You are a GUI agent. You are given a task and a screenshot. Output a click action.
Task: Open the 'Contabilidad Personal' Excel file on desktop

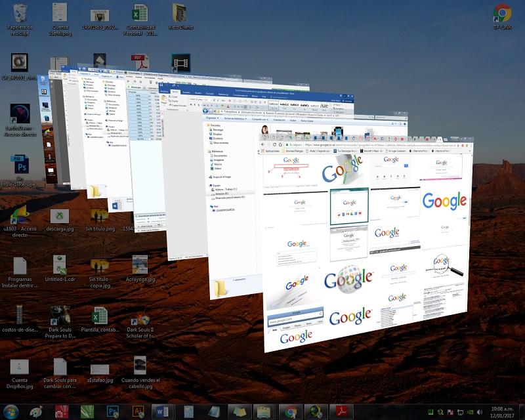(x=139, y=14)
